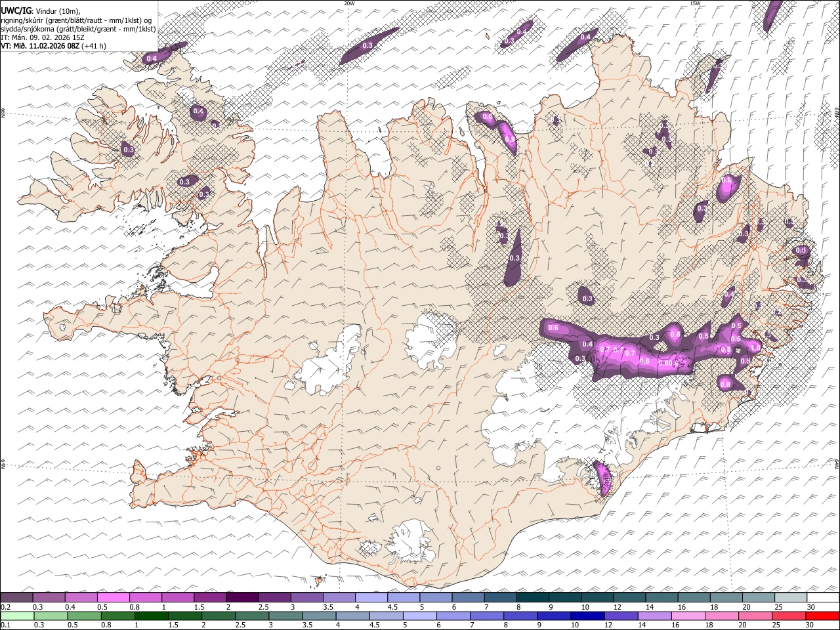Select the periwinkle 6 swatch in lower legend row

(453, 616)
